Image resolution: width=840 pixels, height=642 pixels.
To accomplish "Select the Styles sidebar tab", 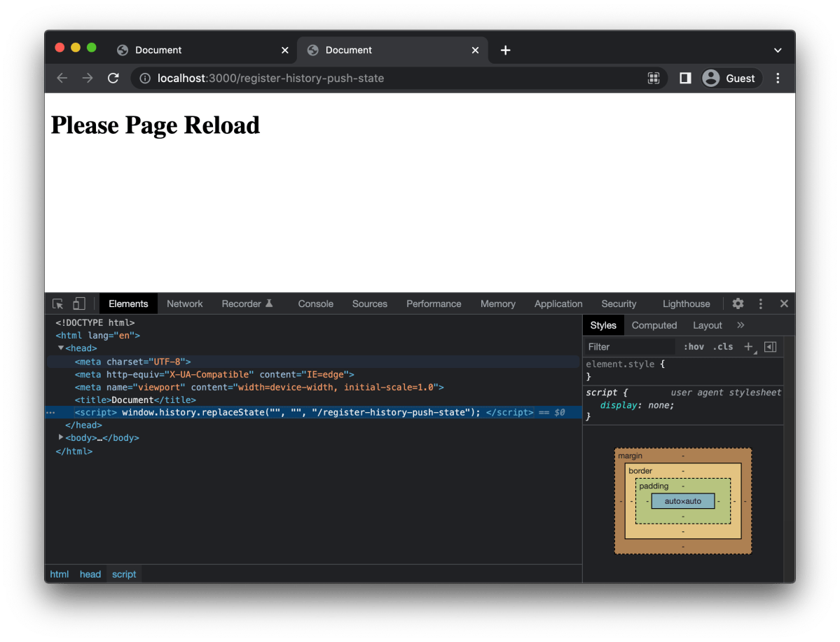I will click(x=603, y=325).
